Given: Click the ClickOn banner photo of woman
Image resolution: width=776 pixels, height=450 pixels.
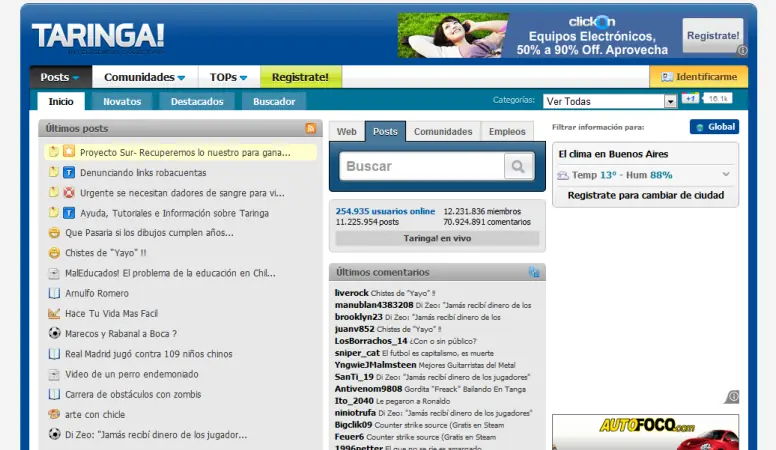Looking at the screenshot, I should click(x=453, y=36).
